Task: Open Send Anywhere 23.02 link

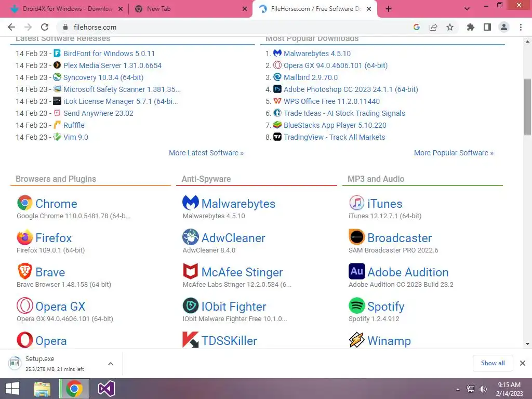Action: [98, 113]
